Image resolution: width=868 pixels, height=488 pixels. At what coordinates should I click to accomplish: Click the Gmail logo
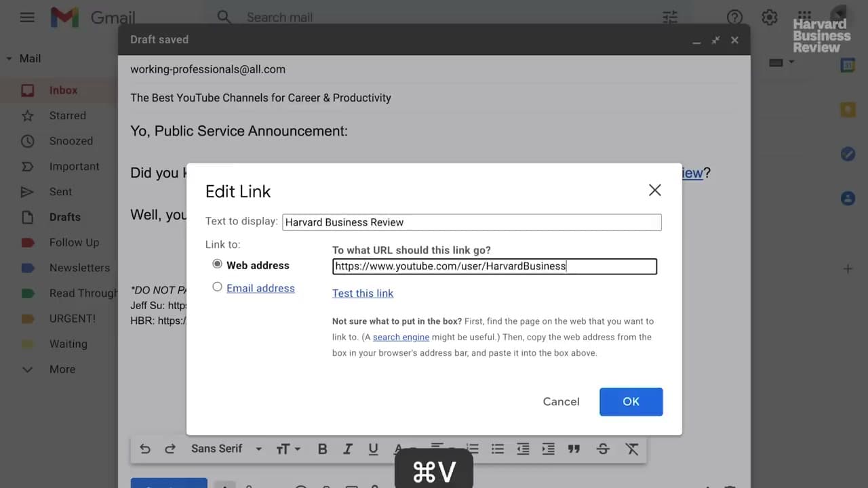[93, 18]
